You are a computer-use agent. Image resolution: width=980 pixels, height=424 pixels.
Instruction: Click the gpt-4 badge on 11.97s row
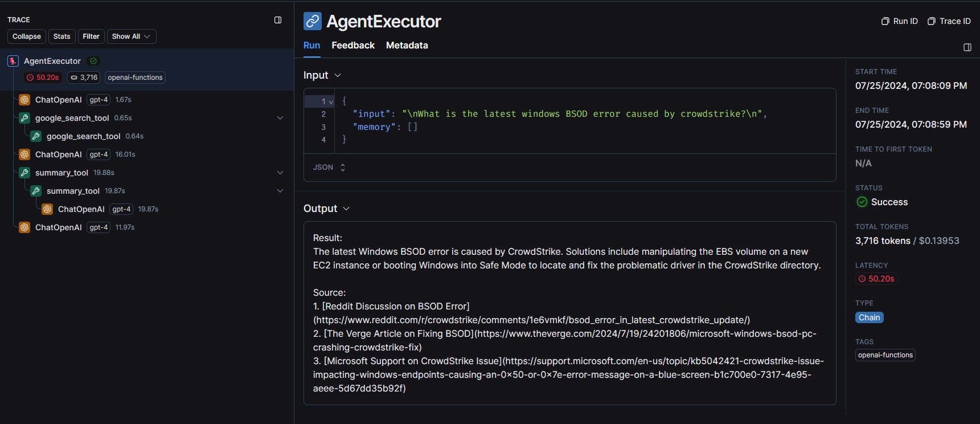[x=99, y=227]
